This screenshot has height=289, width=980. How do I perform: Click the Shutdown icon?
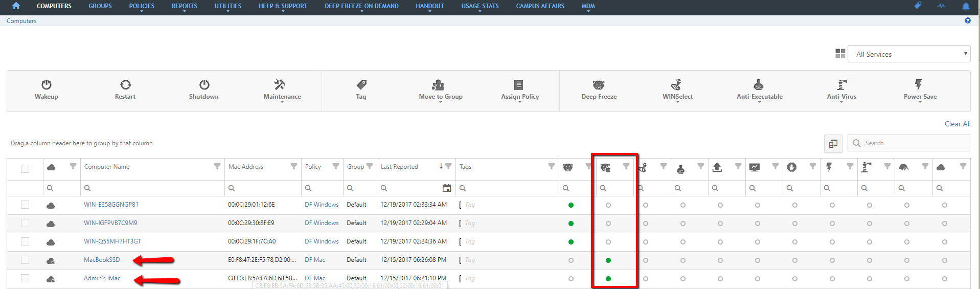(204, 84)
